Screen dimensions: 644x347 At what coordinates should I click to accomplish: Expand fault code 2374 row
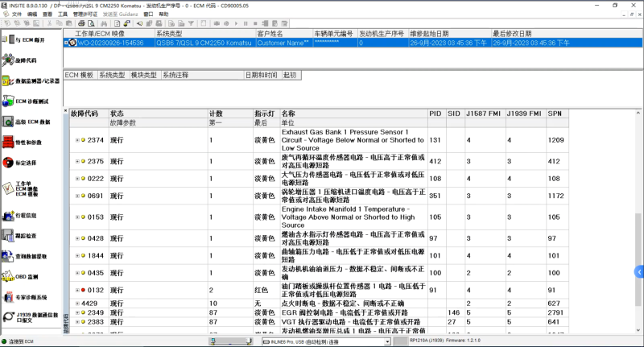tap(77, 140)
